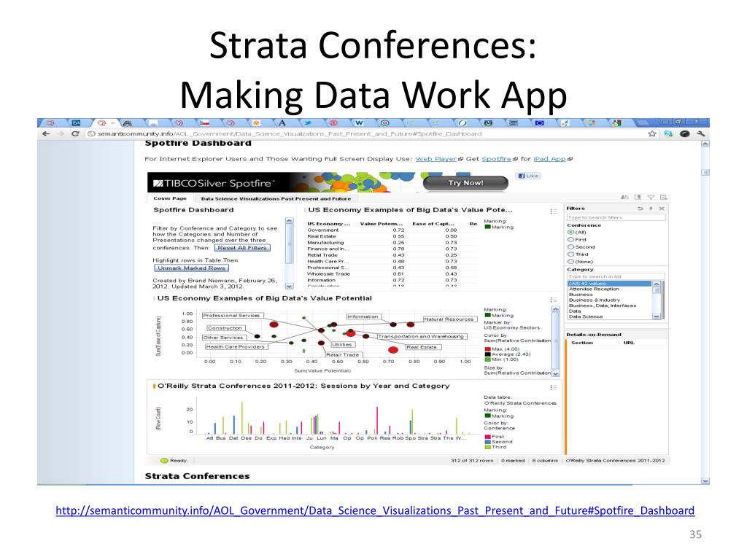Viewport: 747px width, 560px height.
Task: Open the iPad App link
Action: [x=549, y=159]
